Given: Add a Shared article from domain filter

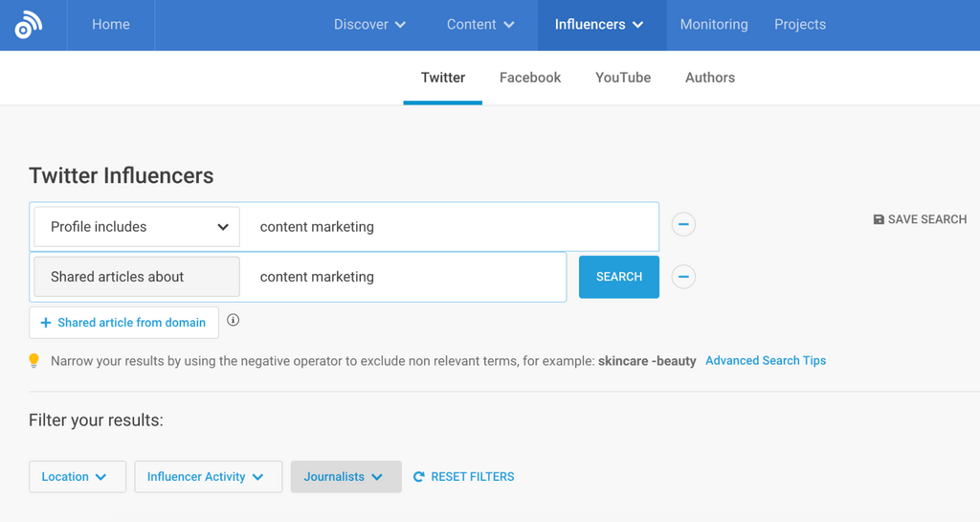Looking at the screenshot, I should pyautogui.click(x=123, y=323).
